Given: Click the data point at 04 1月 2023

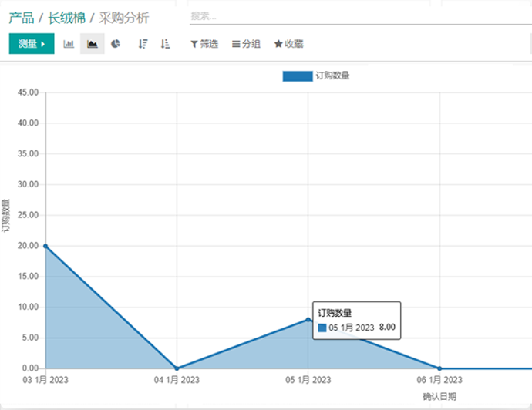Looking at the screenshot, I should [177, 368].
